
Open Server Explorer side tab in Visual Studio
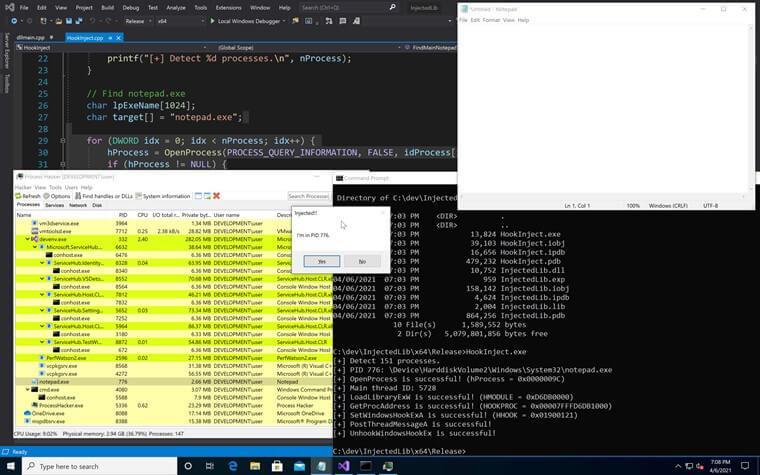(x=7, y=50)
